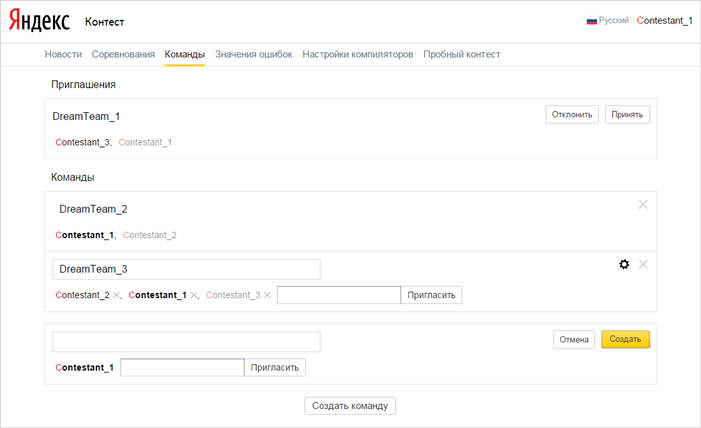Open Настройки компиляторов tab
This screenshot has height=428, width=701.
(357, 54)
